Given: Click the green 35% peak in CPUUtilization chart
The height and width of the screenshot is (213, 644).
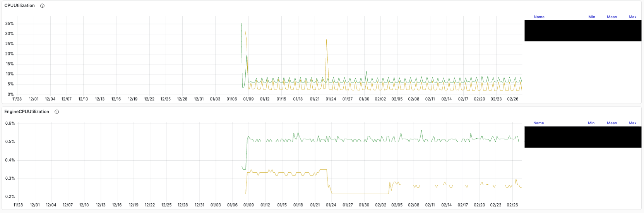Looking at the screenshot, I should [x=241, y=24].
